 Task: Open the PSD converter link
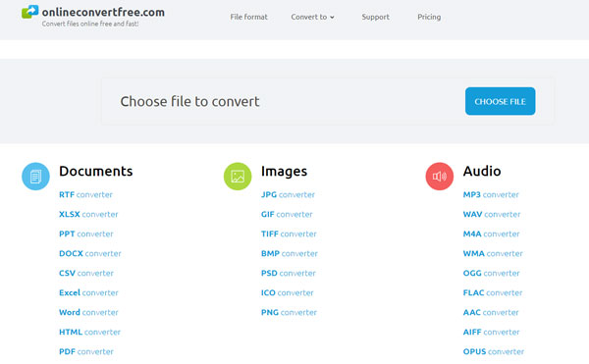coord(288,273)
